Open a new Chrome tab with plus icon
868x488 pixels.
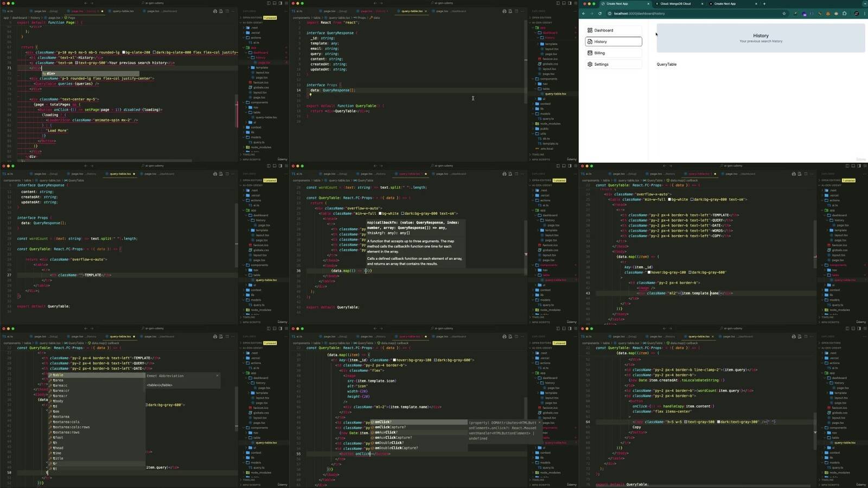pos(764,4)
